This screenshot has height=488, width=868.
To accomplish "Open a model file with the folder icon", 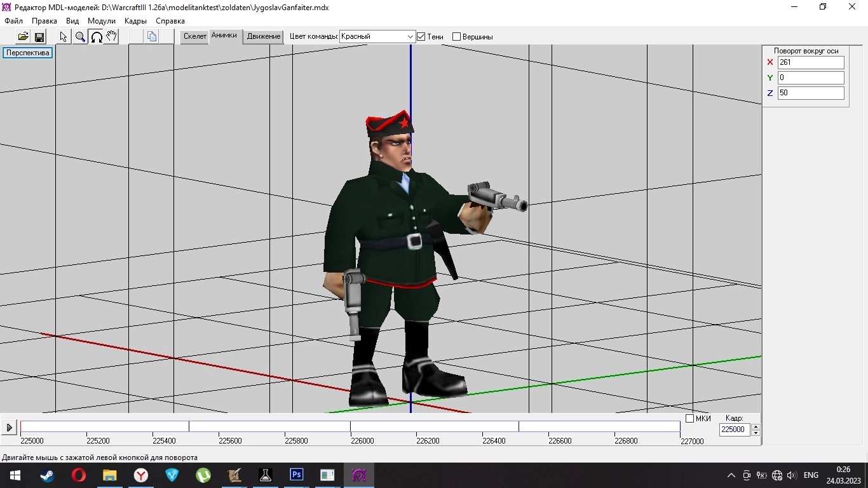I will click(x=23, y=37).
